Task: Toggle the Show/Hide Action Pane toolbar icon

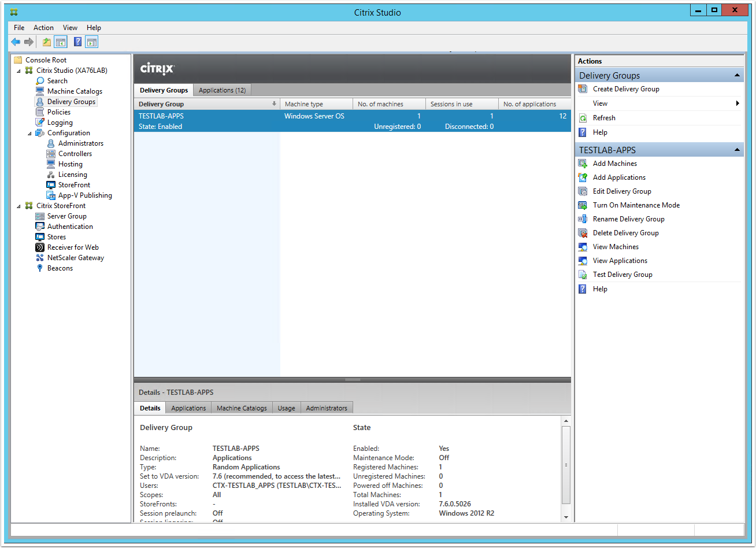Action: (x=92, y=42)
